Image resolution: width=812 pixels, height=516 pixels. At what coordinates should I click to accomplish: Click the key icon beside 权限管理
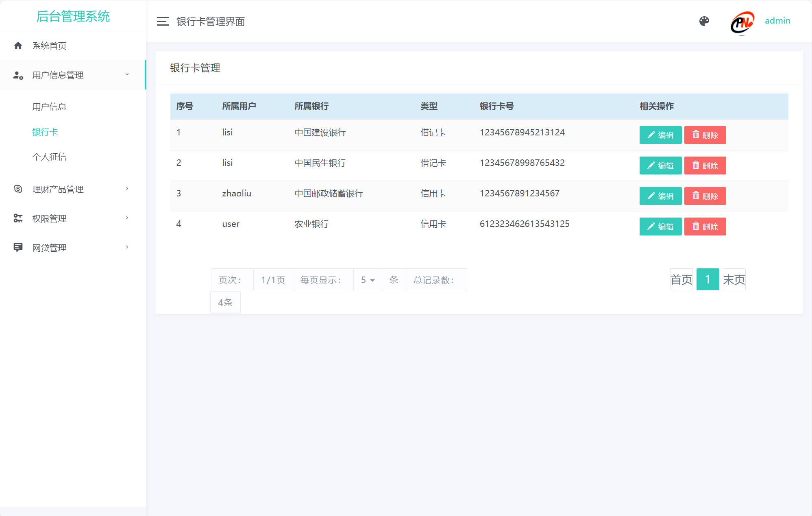click(18, 218)
